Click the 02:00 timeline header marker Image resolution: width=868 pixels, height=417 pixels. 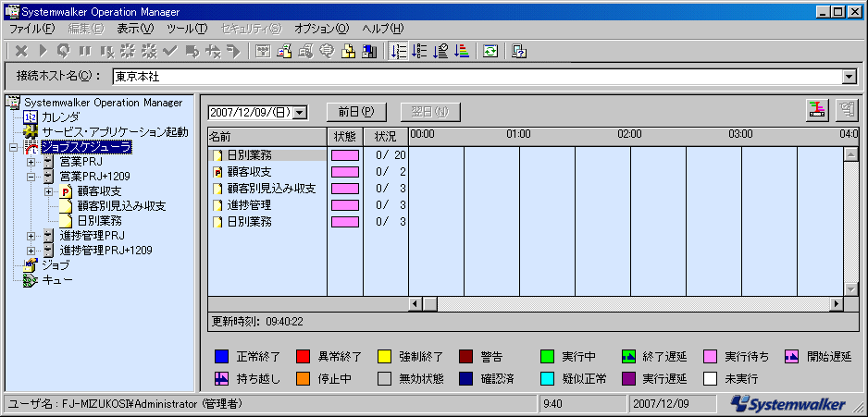click(x=630, y=134)
